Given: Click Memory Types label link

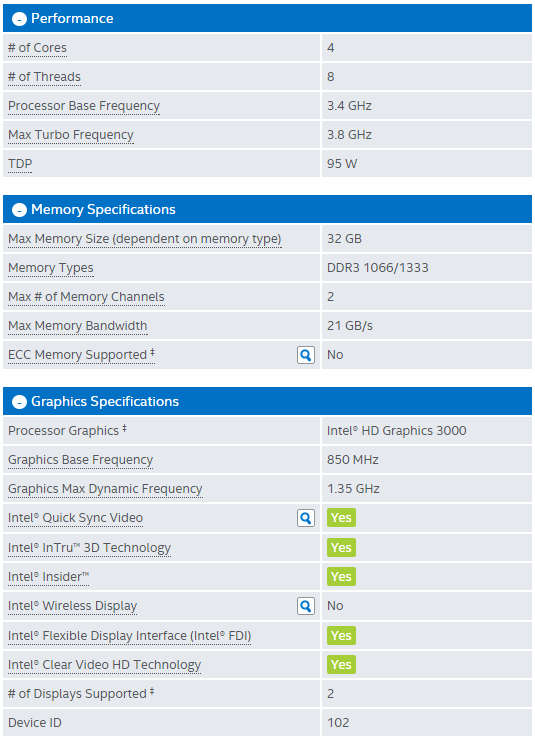Looking at the screenshot, I should click(x=50, y=268).
